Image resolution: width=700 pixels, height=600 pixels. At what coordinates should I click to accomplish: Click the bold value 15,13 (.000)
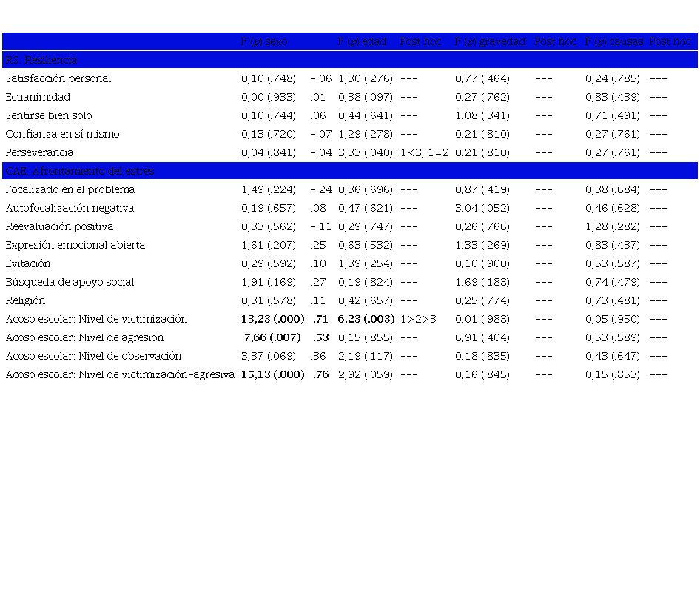pos(272,374)
